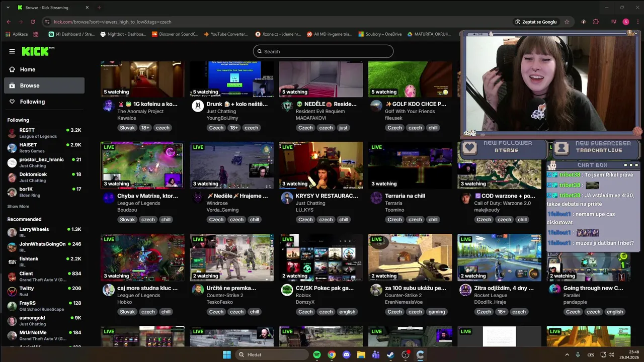Open the Terraria na chill stream title
Screen dimensions: 644x362
(405, 196)
